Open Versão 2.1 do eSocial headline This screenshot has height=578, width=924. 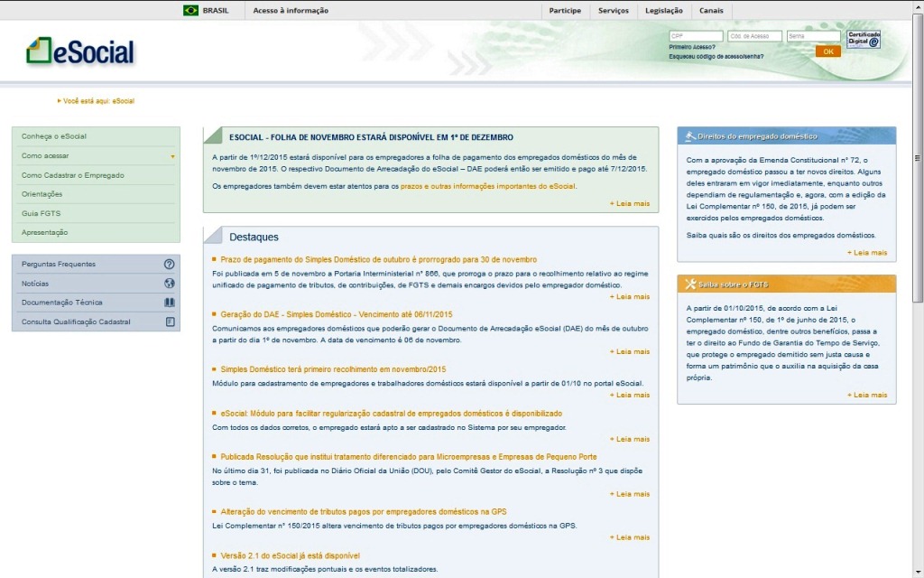pyautogui.click(x=290, y=555)
